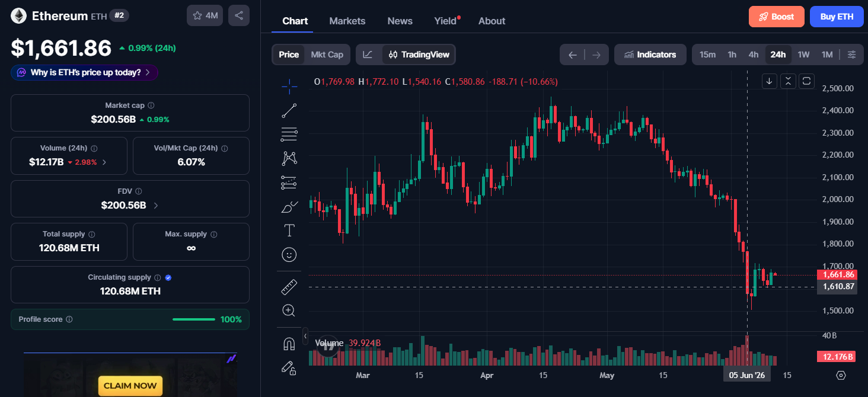Open the forecasting and measurement tool
This screenshot has height=397, width=868.
pos(289,183)
